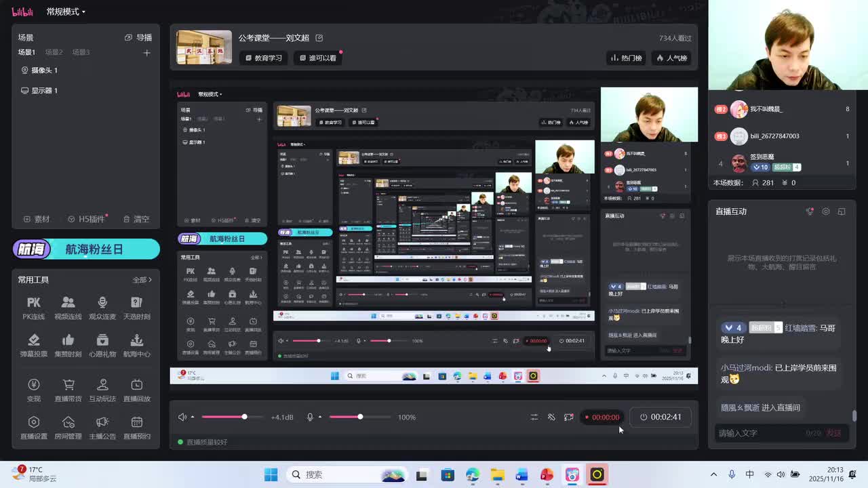Switch to 场景2 tab

point(54,52)
